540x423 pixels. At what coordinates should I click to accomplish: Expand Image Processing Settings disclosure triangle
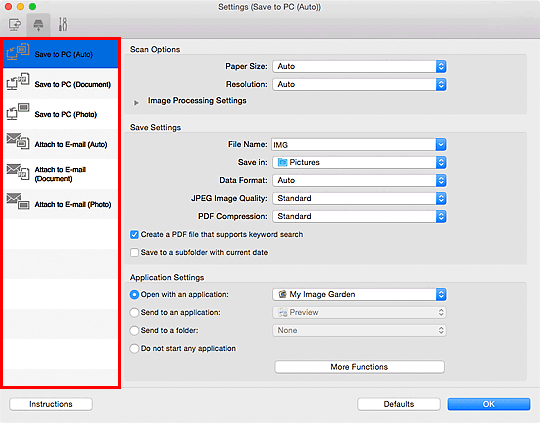point(136,103)
